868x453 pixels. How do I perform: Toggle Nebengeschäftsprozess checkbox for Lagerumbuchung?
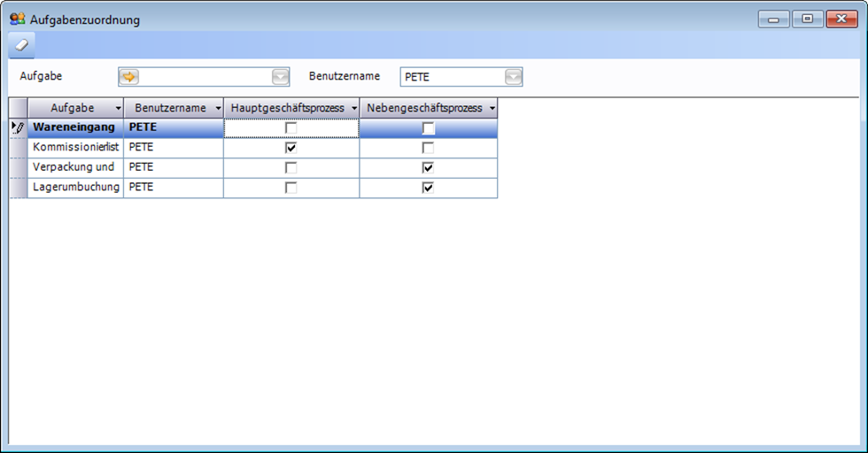pos(429,187)
